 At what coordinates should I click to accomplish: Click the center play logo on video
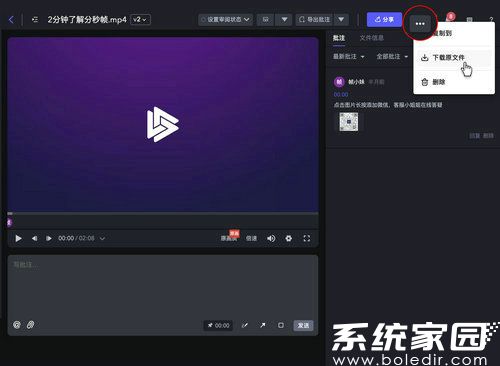point(163,125)
